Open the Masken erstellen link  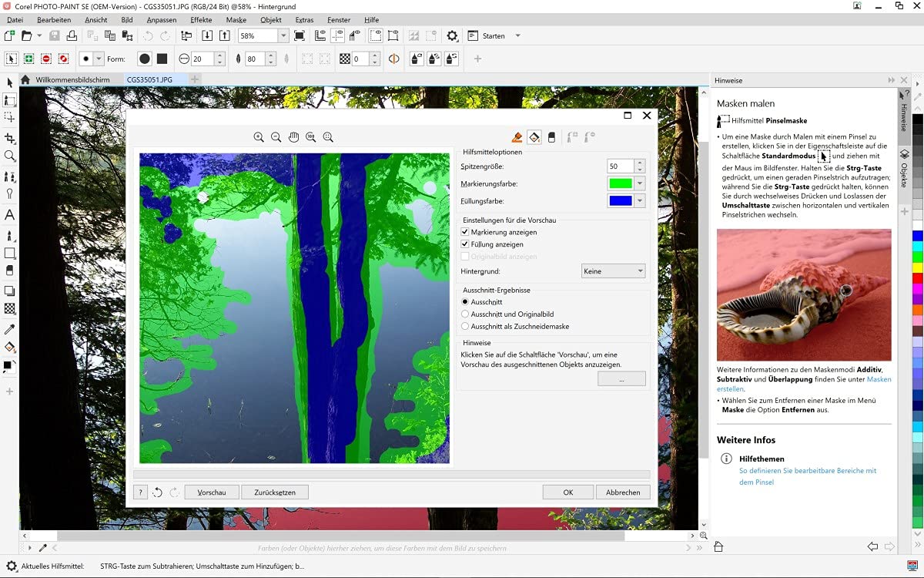[x=804, y=384]
